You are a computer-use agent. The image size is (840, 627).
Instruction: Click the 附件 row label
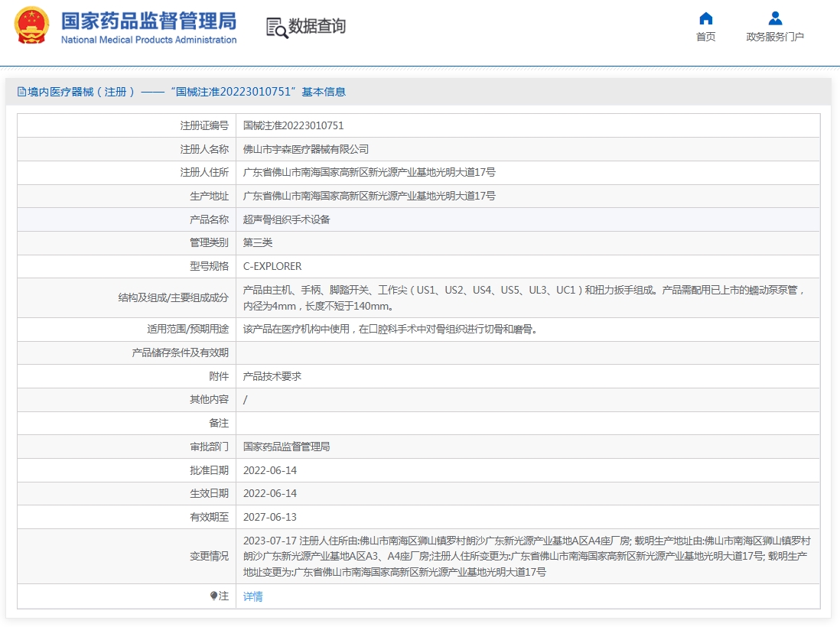219,376
